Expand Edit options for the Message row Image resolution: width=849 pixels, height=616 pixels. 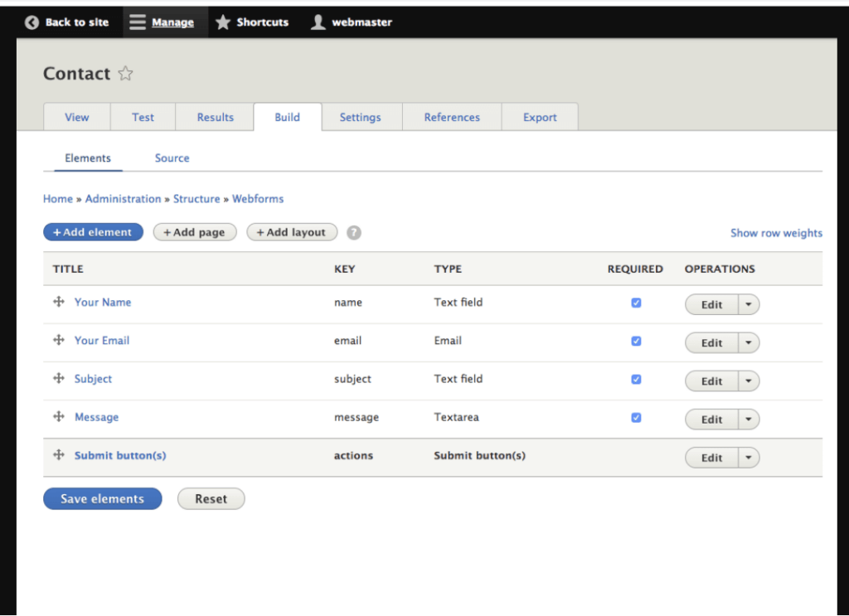tap(747, 419)
